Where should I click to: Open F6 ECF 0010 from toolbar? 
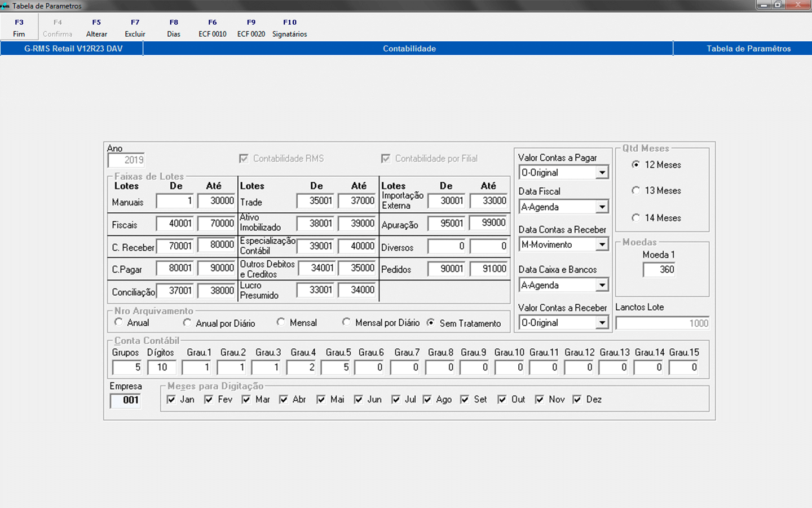point(212,28)
